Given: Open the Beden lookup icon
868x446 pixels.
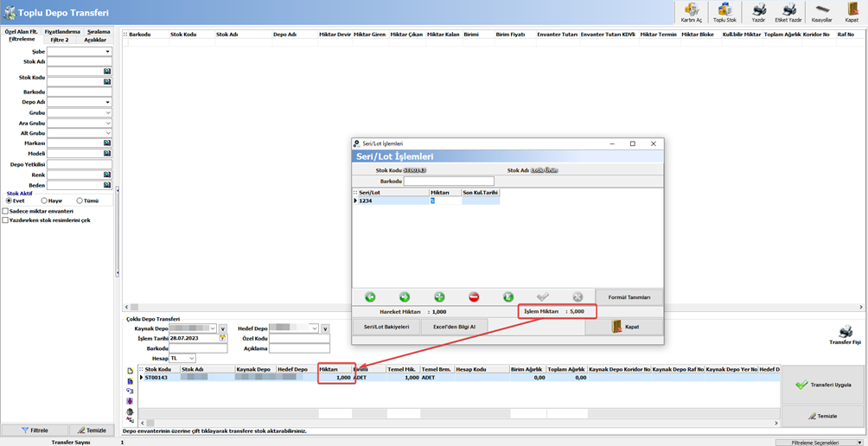Looking at the screenshot, I should point(107,185).
